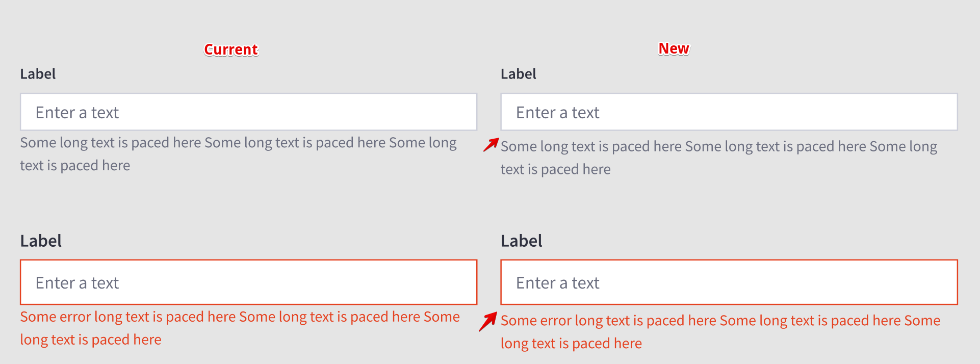The image size is (980, 364).
Task: Click the 'Enter a text' placeholder in the New error field
Action: click(x=557, y=282)
